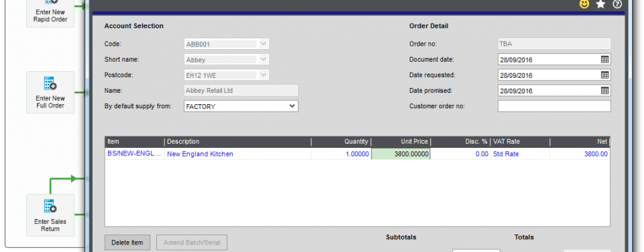Select the Net cell 3800.00

click(580, 154)
